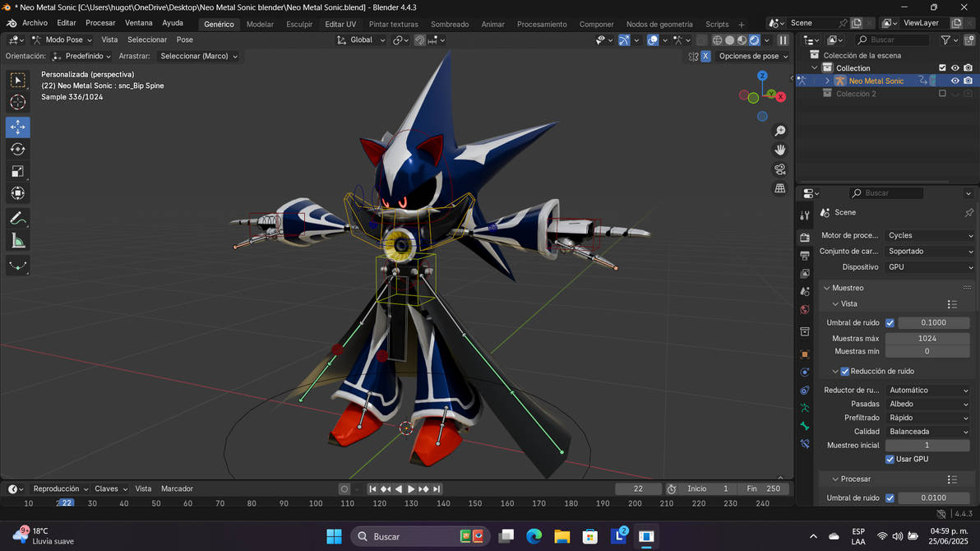Click the viewport pan hand icon

[780, 150]
